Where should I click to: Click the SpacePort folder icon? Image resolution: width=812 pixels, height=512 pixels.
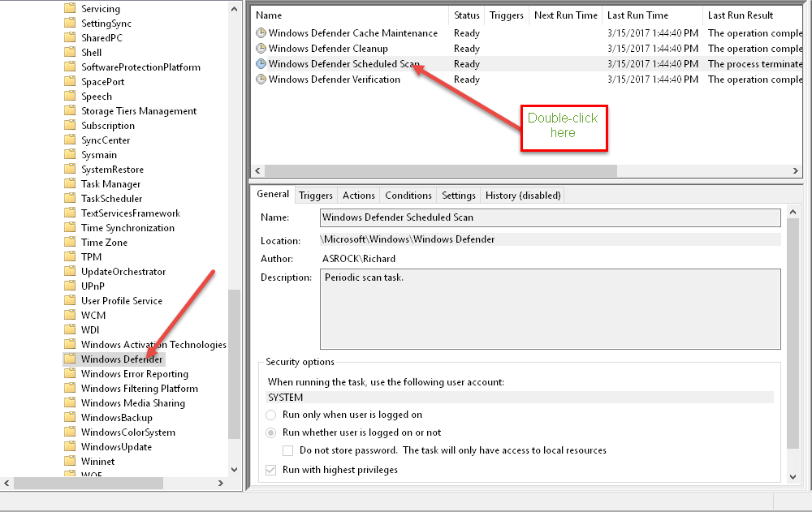[70, 81]
